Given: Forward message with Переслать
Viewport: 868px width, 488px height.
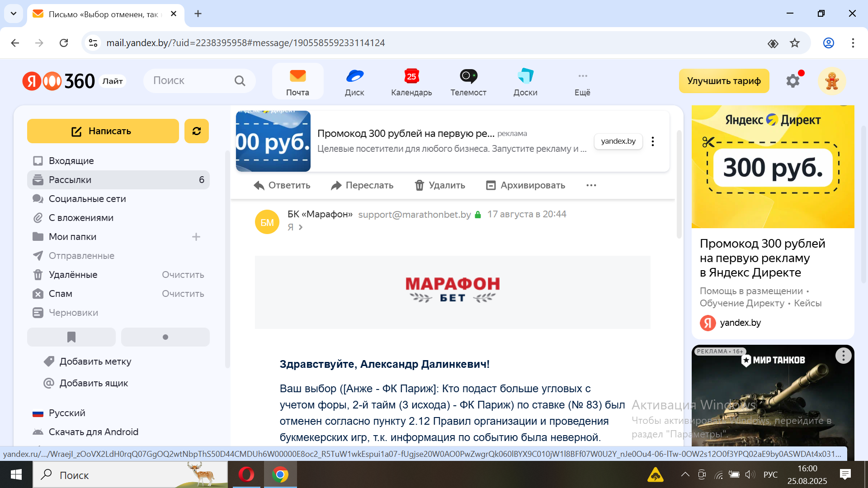Looking at the screenshot, I should pyautogui.click(x=362, y=185).
